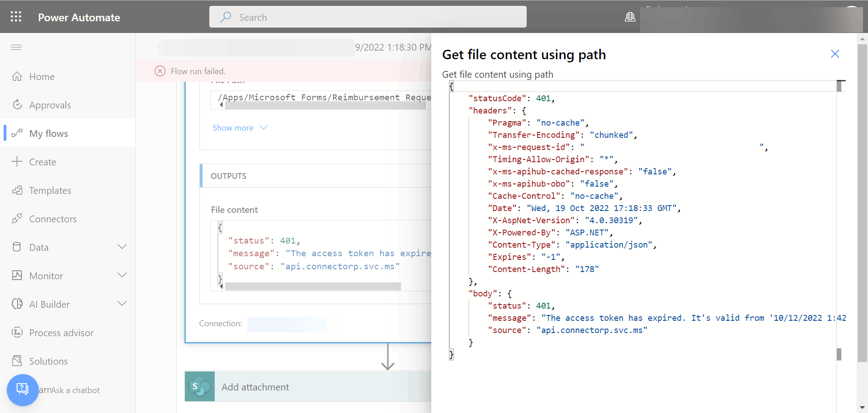Click the SharePoint Add attachment icon
868x413 pixels.
[200, 387]
